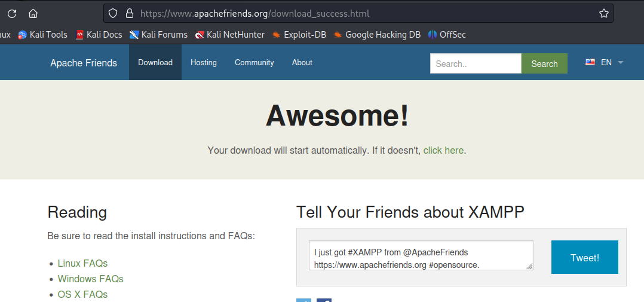The height and width of the screenshot is (302, 644).
Task: View site security via the padlock icon
Action: (x=130, y=14)
